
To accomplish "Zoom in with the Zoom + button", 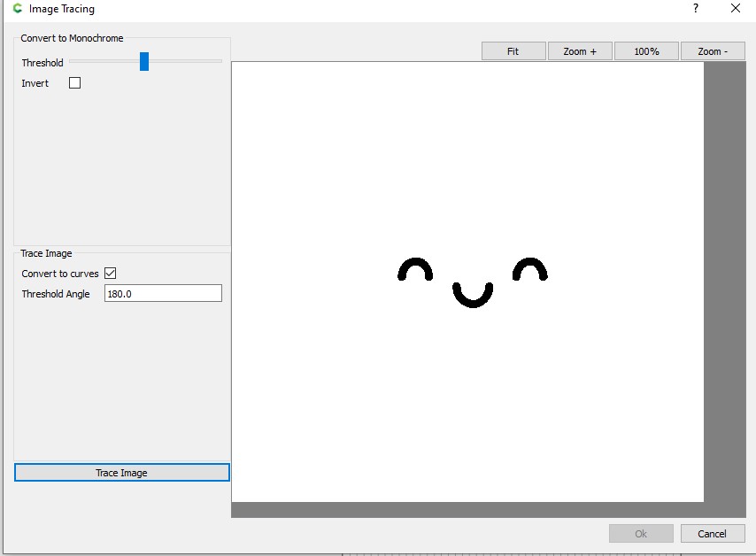I will point(580,51).
